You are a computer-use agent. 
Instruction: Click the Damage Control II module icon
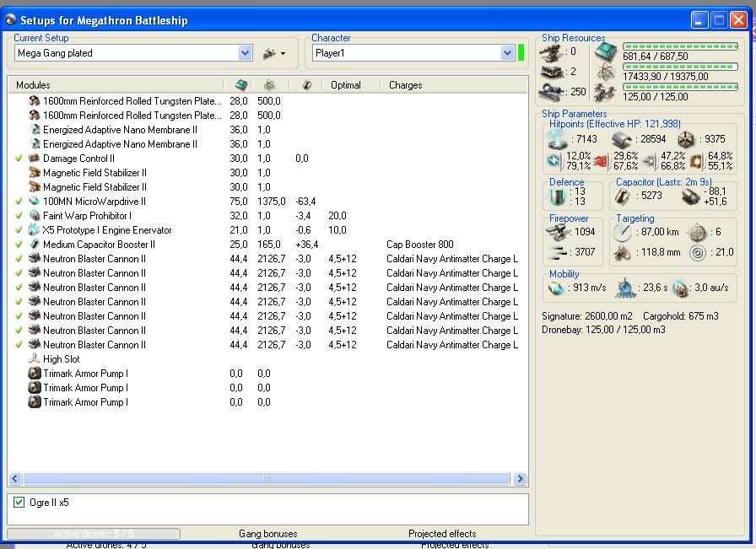35,159
